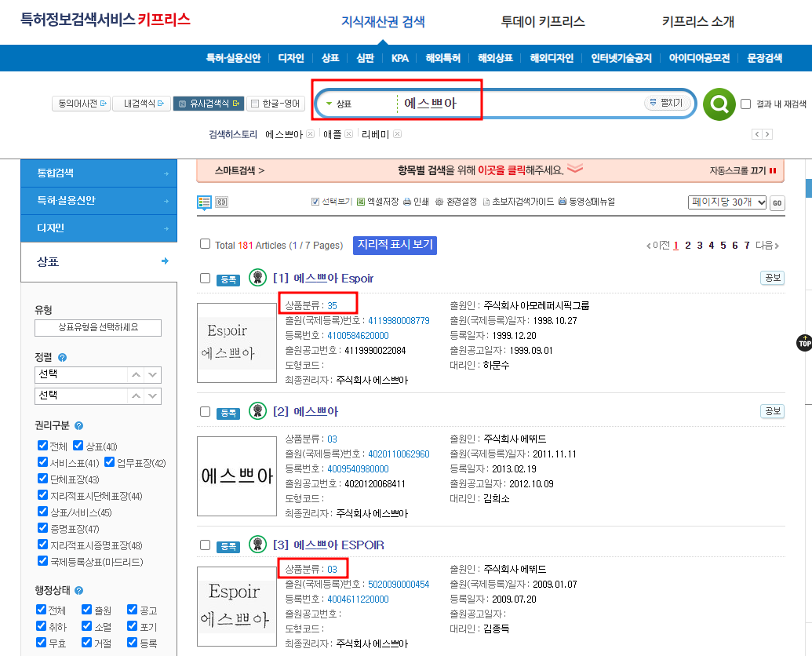The image size is (812, 656).
Task: Click registration medal icon for result 1
Action: coord(257,278)
